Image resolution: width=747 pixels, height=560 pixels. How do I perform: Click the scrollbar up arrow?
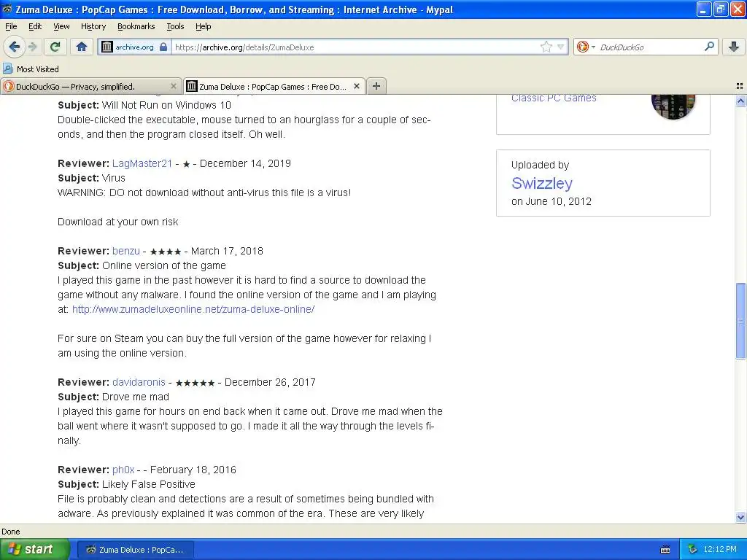click(740, 101)
